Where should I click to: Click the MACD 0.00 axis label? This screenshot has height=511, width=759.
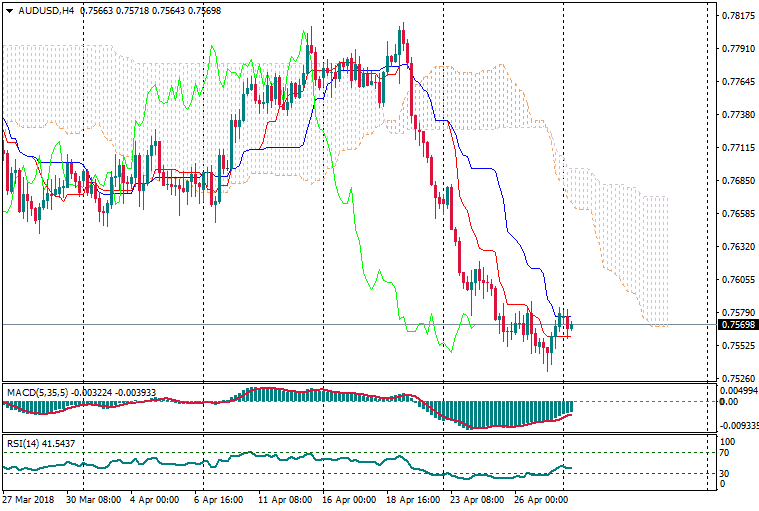[730, 402]
